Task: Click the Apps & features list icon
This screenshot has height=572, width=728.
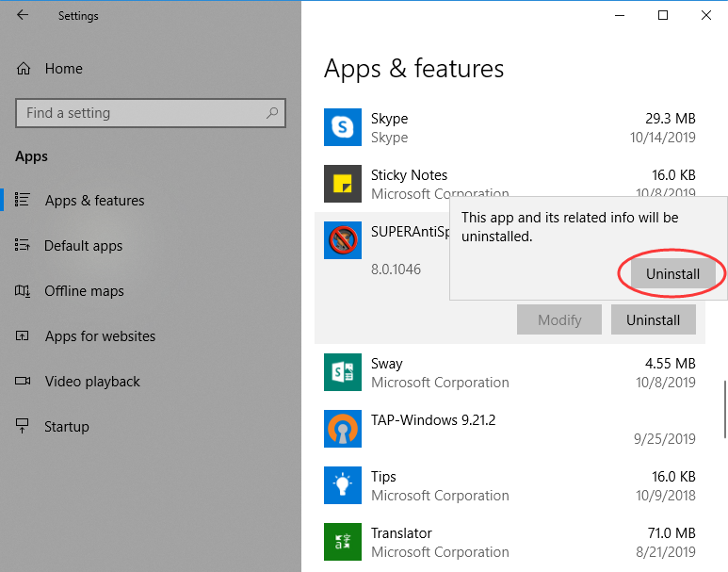Action: (x=23, y=200)
